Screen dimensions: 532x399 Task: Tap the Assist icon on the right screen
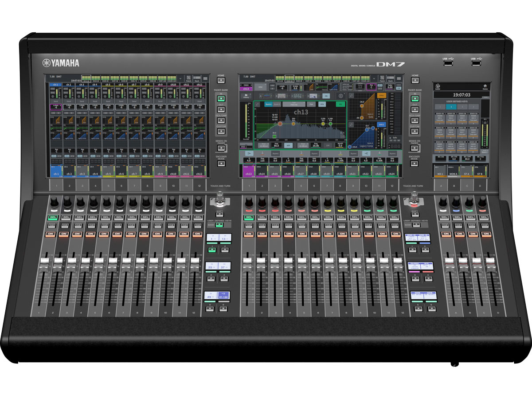tap(438, 86)
